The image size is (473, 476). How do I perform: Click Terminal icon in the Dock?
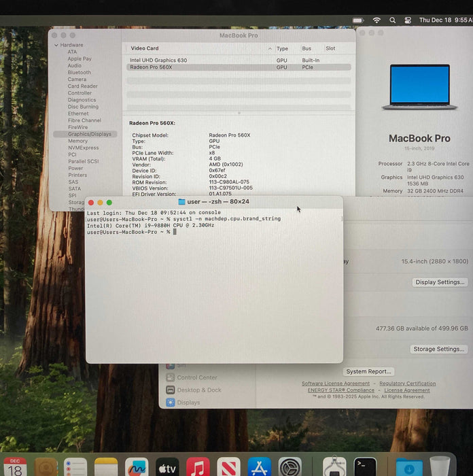pyautogui.click(x=365, y=467)
